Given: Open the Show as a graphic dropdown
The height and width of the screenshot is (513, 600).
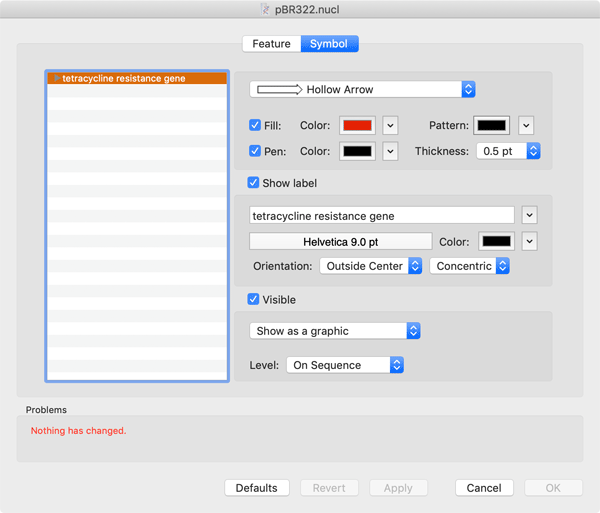Looking at the screenshot, I should (x=335, y=331).
